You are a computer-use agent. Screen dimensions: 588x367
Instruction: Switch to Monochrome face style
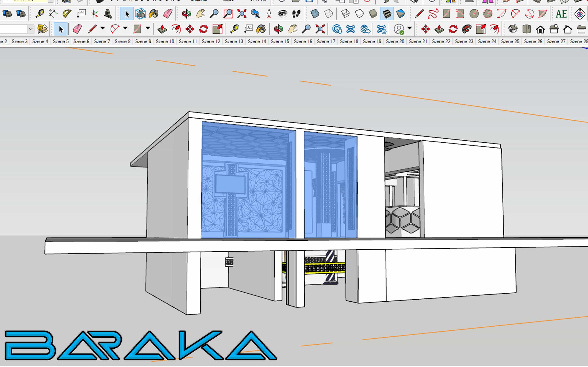(x=400, y=14)
